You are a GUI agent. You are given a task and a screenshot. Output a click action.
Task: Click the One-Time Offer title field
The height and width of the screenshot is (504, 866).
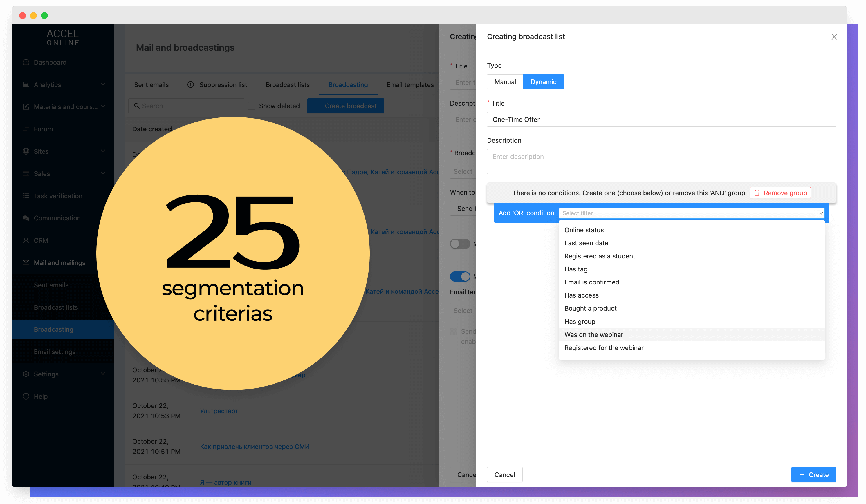click(x=661, y=119)
